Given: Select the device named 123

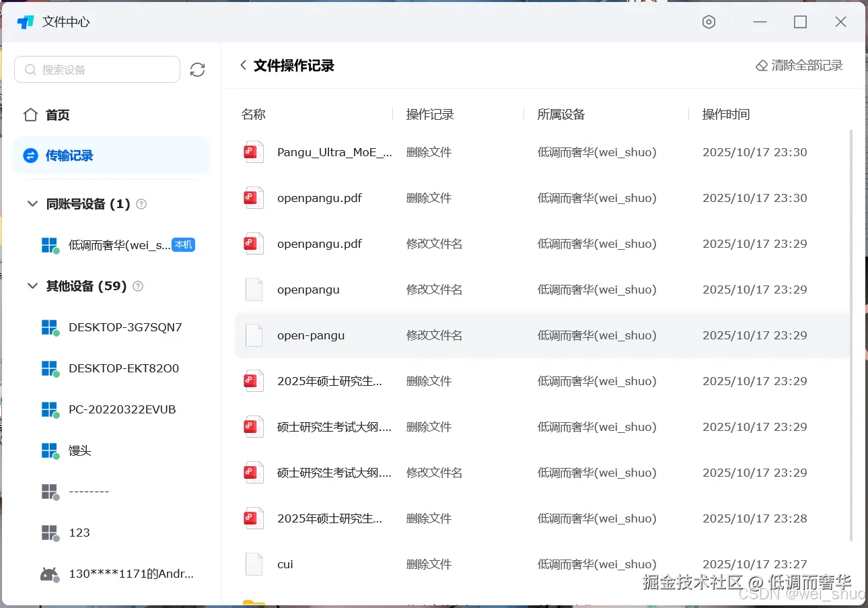Looking at the screenshot, I should coord(79,533).
